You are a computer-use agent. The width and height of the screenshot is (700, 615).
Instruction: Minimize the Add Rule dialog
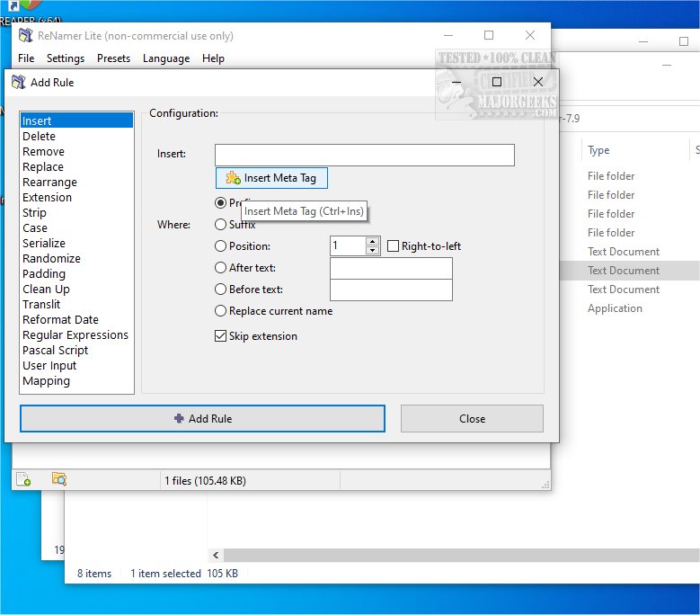[456, 82]
